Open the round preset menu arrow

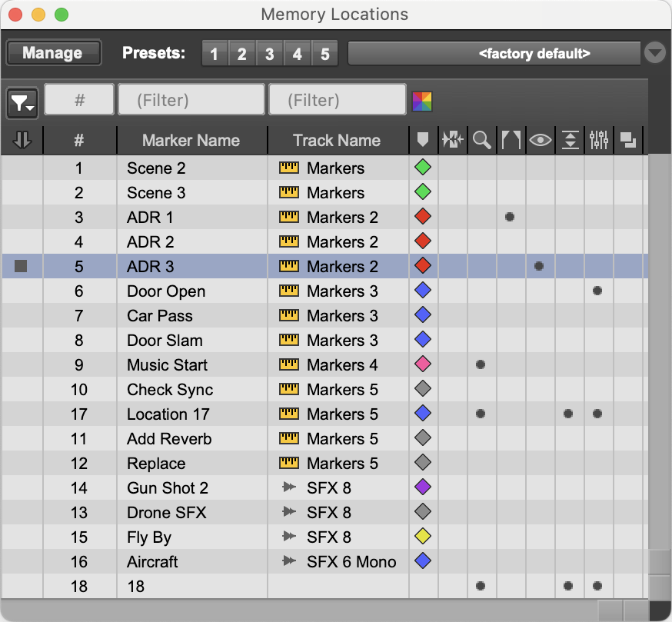coord(655,53)
